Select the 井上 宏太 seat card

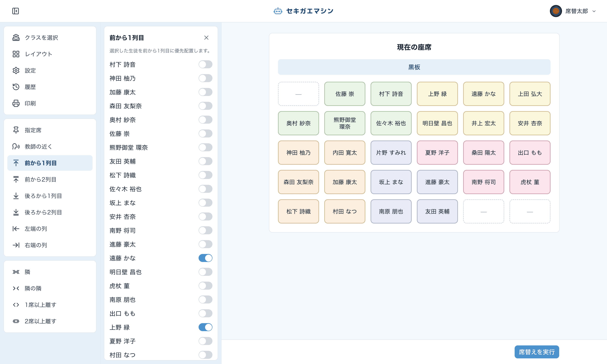pos(483,123)
